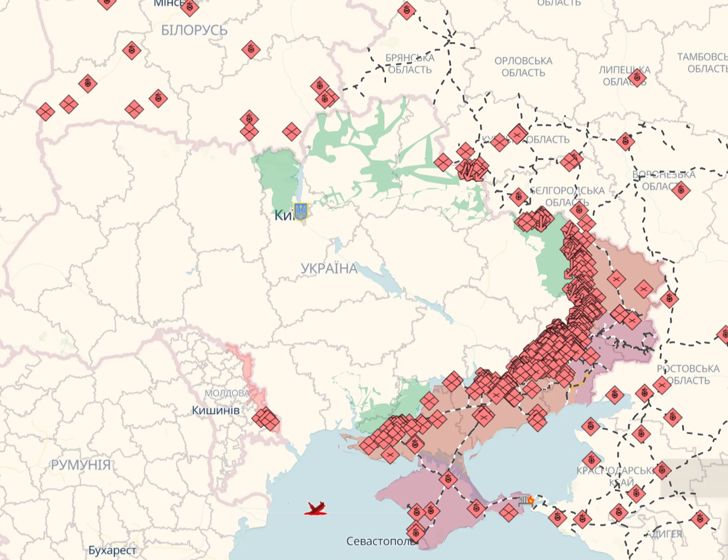Screen dimensions: 728x560
Task: Select the marker at top above Брянська область
Action: tap(407, 10)
